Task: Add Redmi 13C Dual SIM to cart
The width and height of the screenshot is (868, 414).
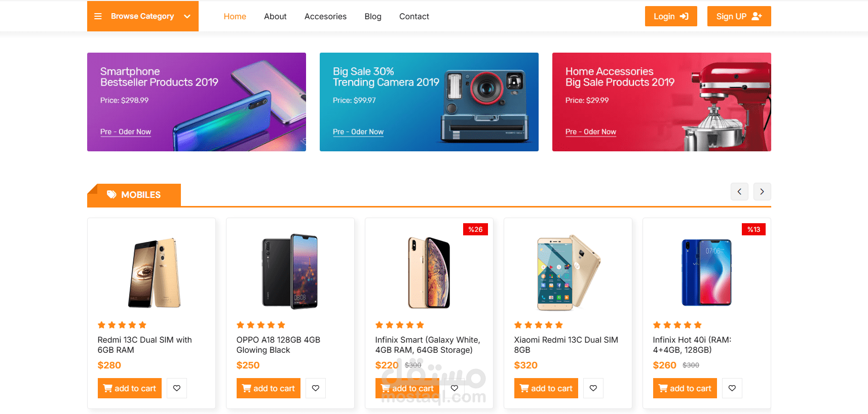Action: pyautogui.click(x=130, y=388)
